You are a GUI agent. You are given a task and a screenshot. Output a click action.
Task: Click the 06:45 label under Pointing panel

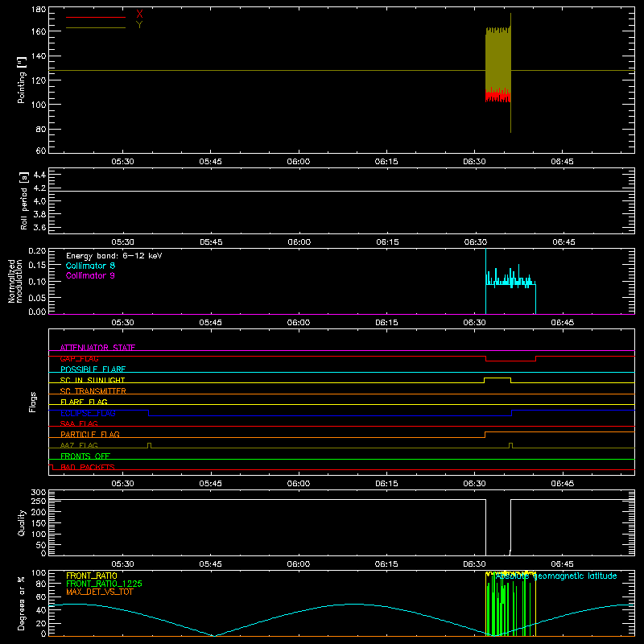coord(562,162)
